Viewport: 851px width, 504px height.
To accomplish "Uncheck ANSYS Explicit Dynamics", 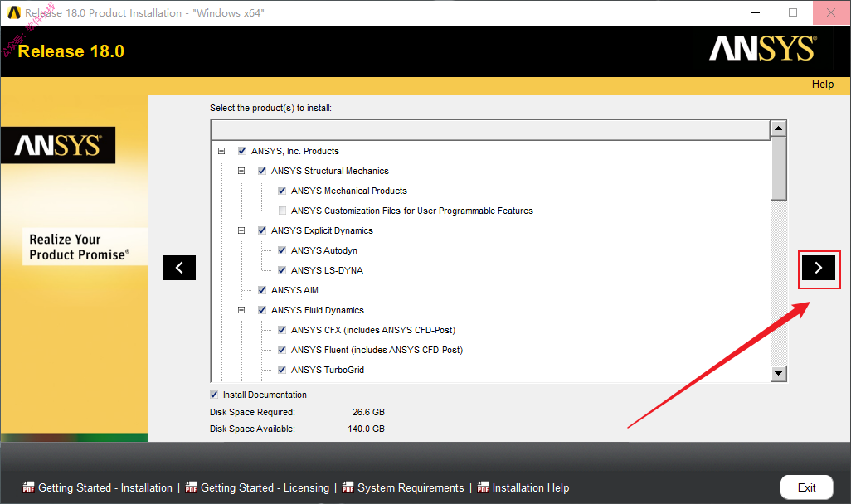I will [262, 230].
